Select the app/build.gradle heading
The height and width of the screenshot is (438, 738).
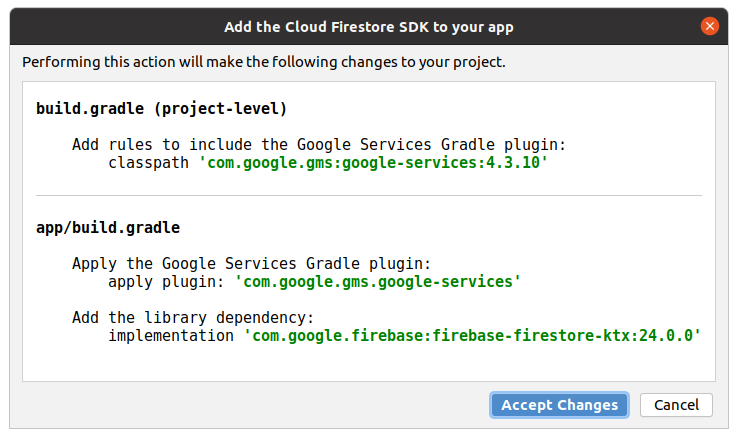pyautogui.click(x=108, y=228)
